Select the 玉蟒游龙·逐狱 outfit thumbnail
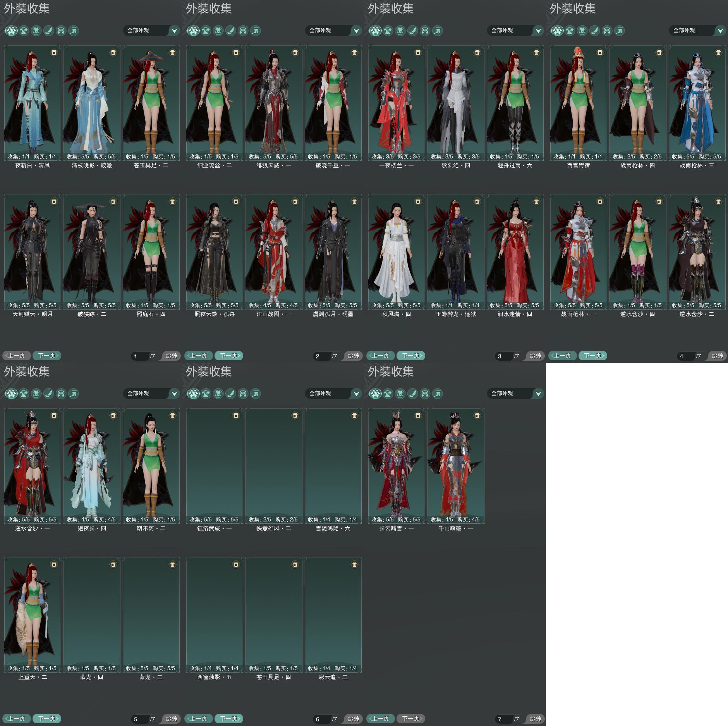Screen dimensions: 728x726 456,251
